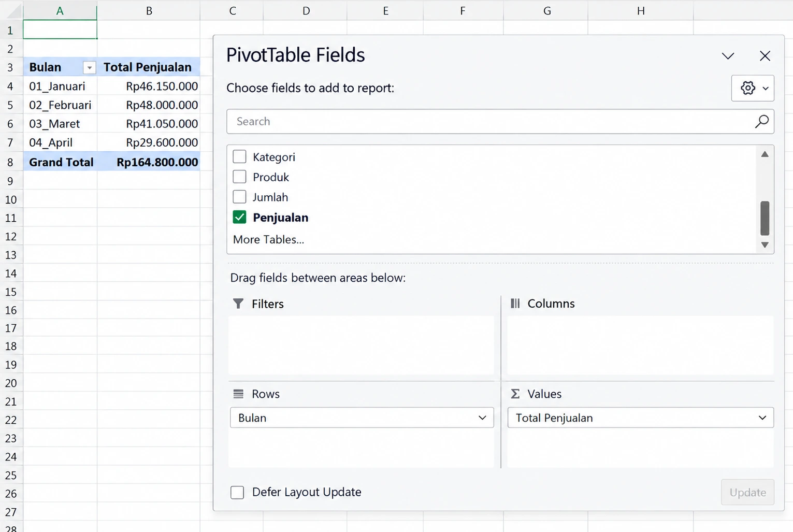Open the Bulan field dropdown in Rows
793x532 pixels.
[482, 418]
